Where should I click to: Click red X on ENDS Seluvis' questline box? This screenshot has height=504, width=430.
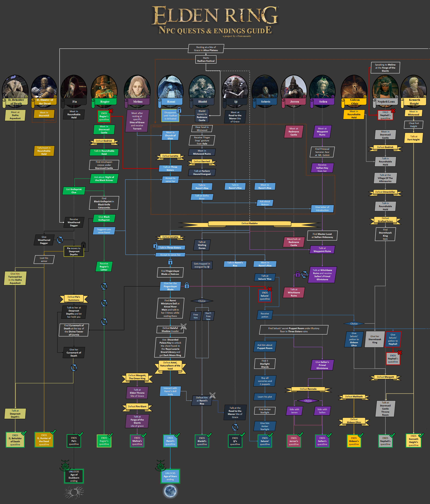[270, 289]
